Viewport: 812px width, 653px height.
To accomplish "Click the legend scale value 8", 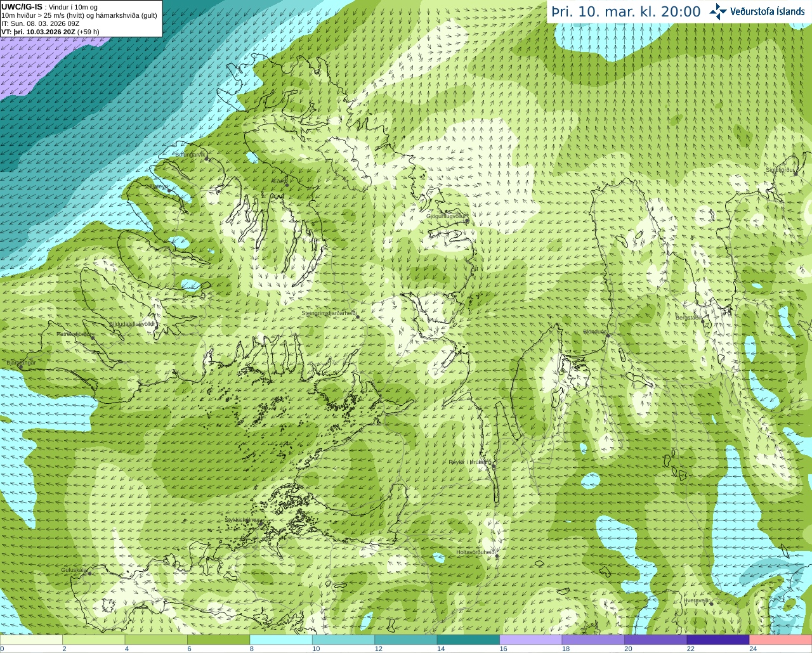I will [252, 649].
